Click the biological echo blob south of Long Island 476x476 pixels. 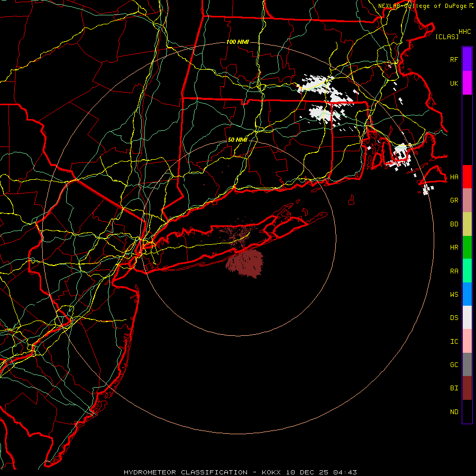click(x=245, y=263)
